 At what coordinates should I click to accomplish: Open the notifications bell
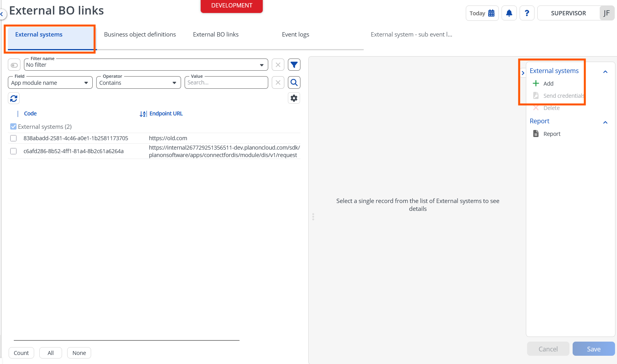[509, 13]
